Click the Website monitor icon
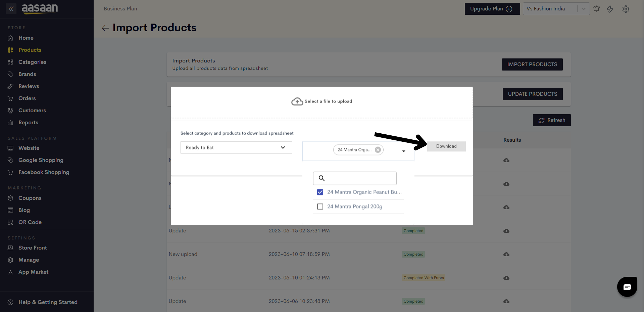 point(10,148)
